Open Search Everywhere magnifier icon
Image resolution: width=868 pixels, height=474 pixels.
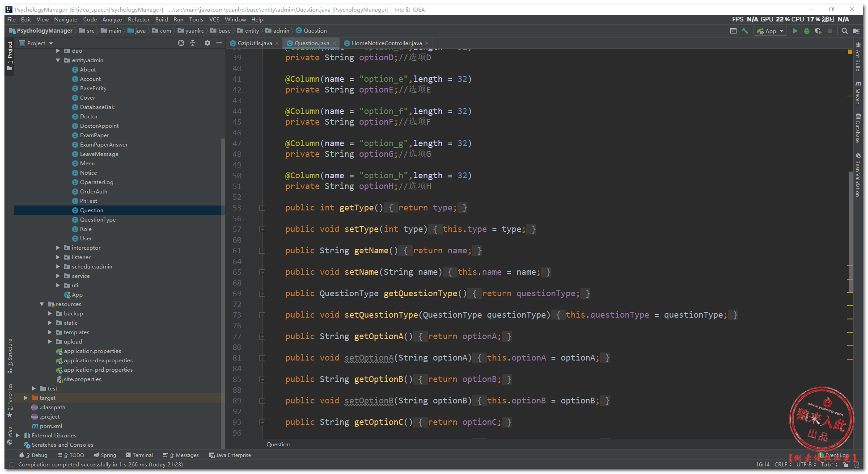coord(844,31)
